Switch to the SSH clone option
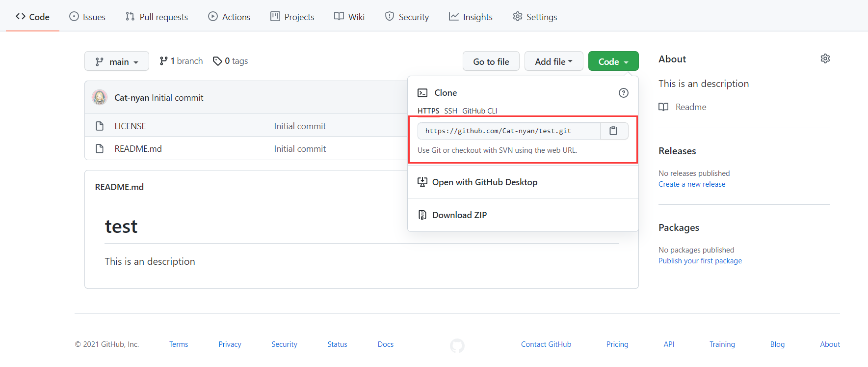Image resolution: width=868 pixels, height=367 pixels. (x=450, y=111)
